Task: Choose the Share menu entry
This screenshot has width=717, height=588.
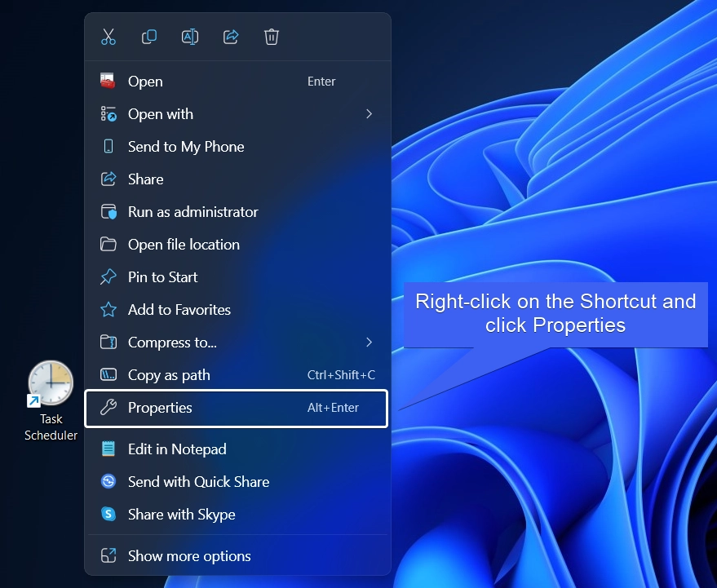Action: (237, 179)
